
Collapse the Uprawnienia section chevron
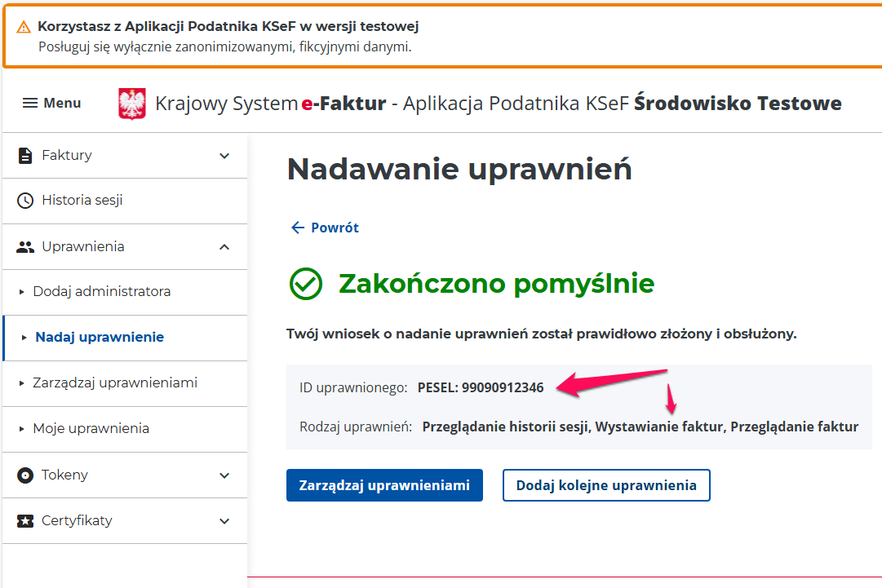point(224,246)
